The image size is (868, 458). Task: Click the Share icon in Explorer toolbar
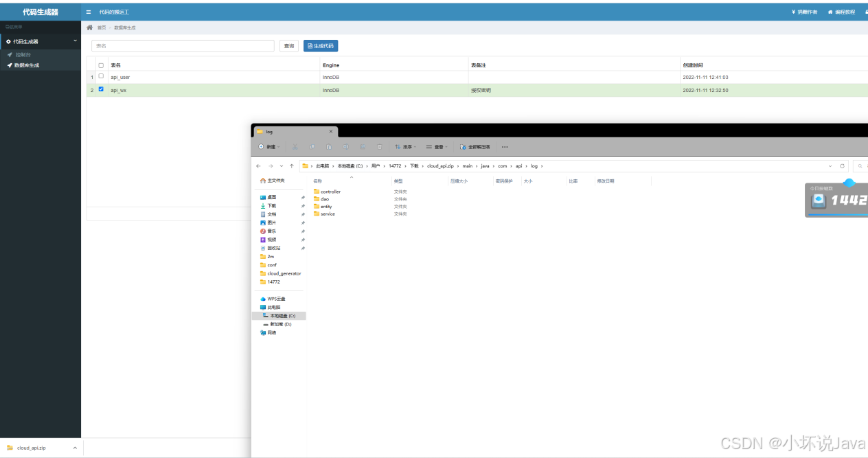click(x=363, y=147)
